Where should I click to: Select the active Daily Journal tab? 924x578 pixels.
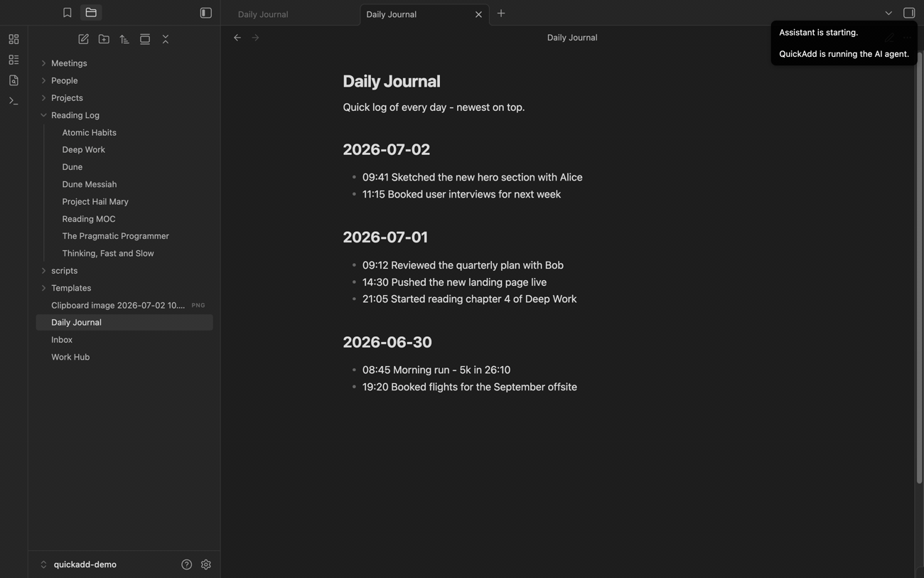coord(425,14)
